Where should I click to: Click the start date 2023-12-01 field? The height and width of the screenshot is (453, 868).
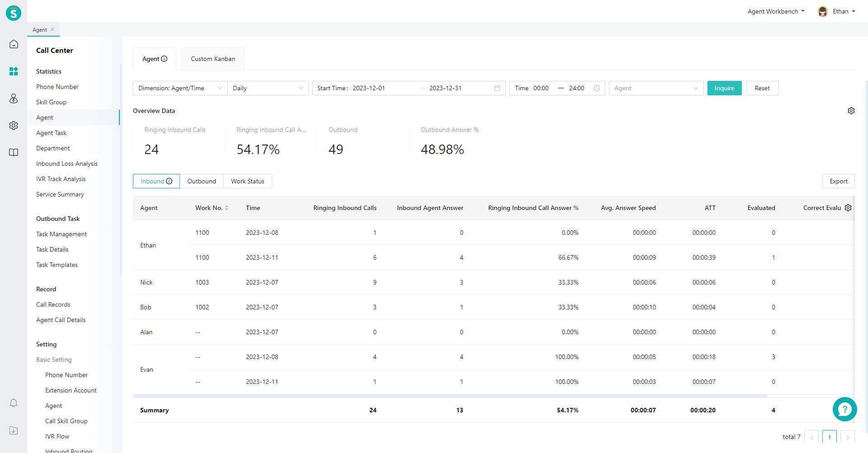click(x=369, y=88)
